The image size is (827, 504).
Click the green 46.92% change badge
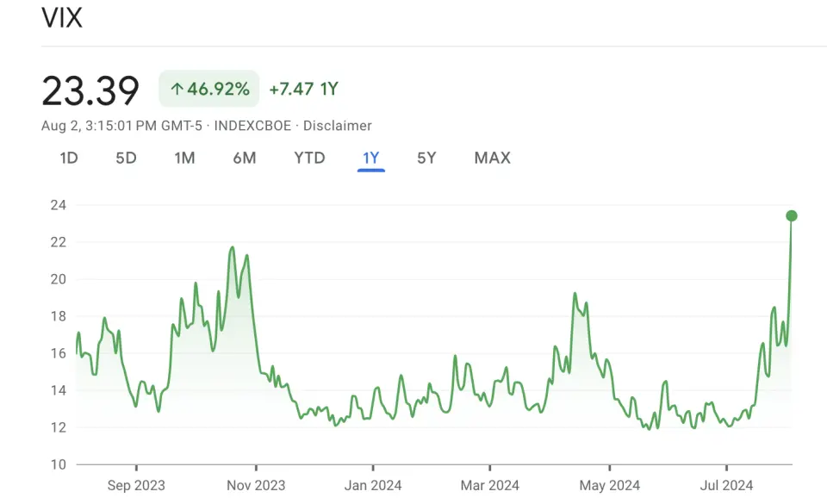[x=208, y=89]
